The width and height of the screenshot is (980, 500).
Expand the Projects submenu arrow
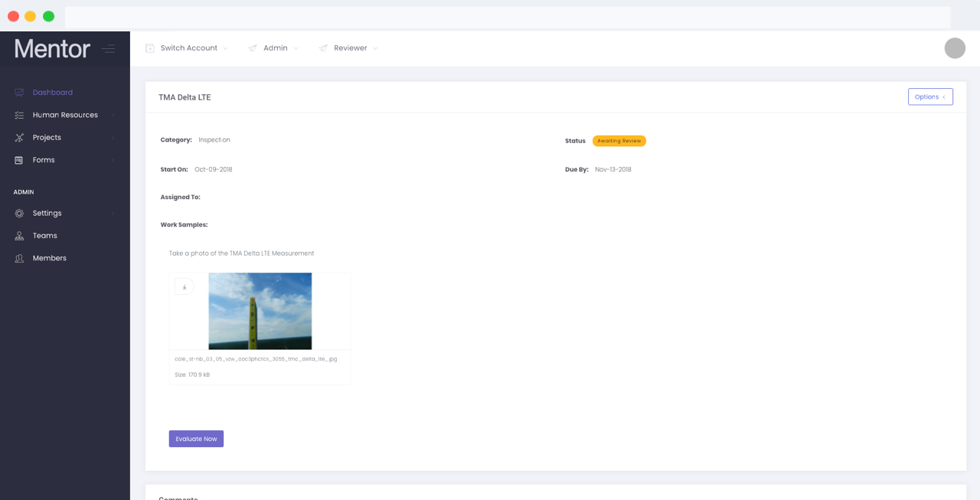113,138
